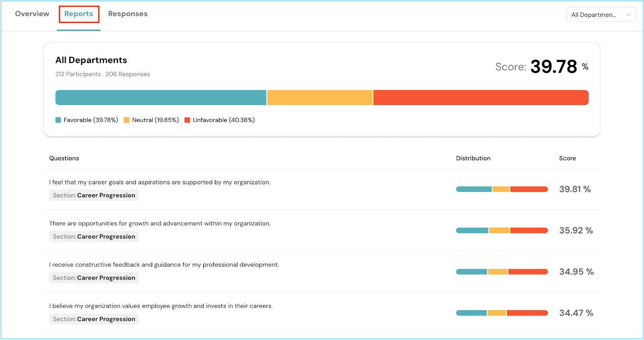Image resolution: width=644 pixels, height=340 pixels.
Task: Click the teal favorable segment of main bar
Action: coord(161,98)
